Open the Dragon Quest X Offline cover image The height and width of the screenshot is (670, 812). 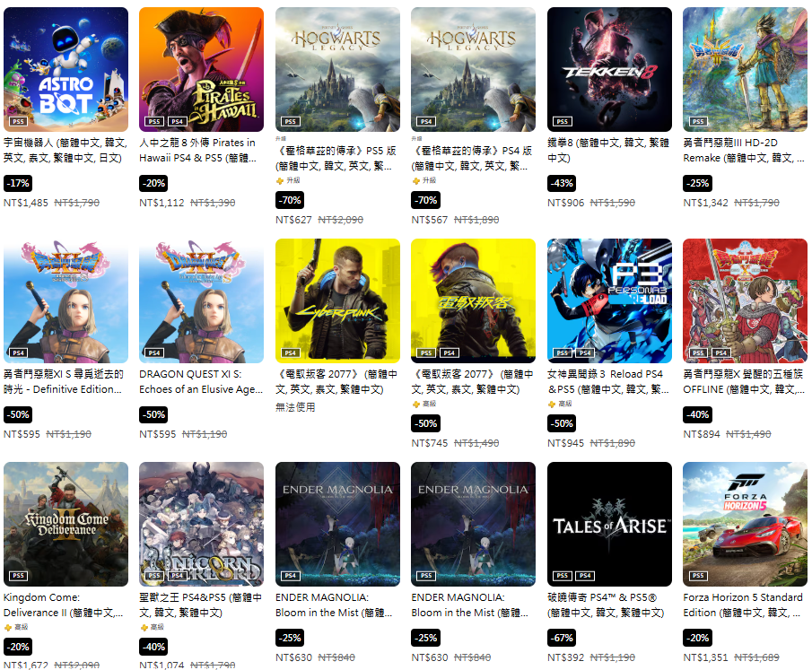[746, 300]
